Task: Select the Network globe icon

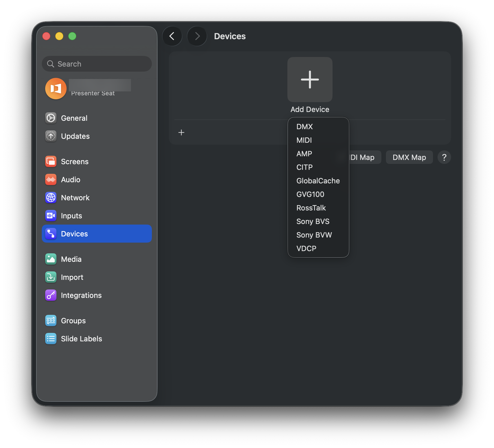Action: (x=51, y=197)
